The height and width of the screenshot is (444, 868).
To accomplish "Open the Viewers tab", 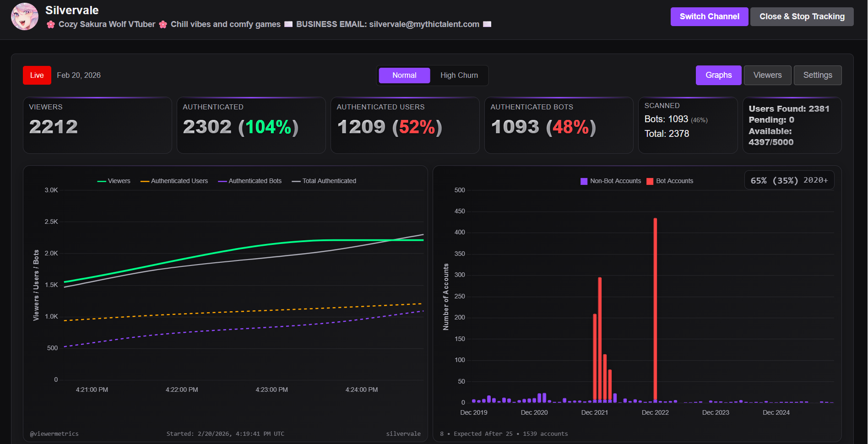I will coord(767,75).
